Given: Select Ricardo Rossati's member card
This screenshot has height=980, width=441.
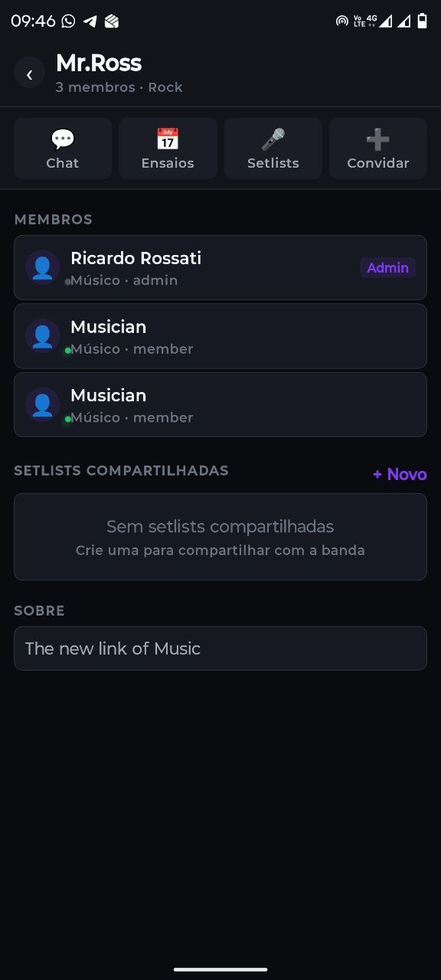Looking at the screenshot, I should pyautogui.click(x=220, y=267).
